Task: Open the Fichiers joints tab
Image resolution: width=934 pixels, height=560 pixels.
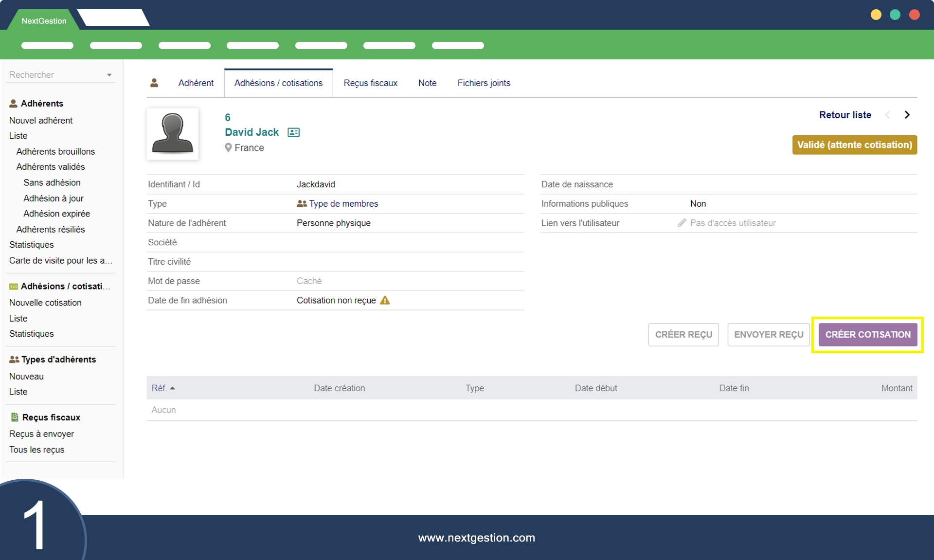Action: coord(484,83)
